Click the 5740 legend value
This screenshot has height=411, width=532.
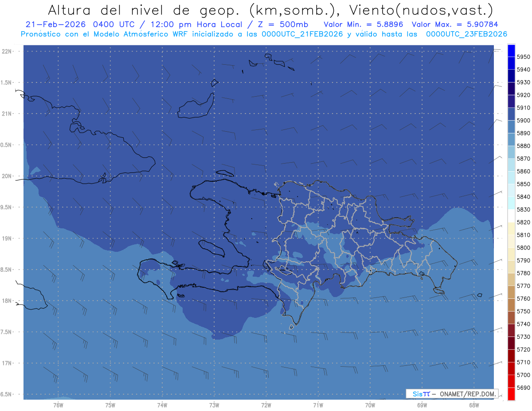point(524,324)
